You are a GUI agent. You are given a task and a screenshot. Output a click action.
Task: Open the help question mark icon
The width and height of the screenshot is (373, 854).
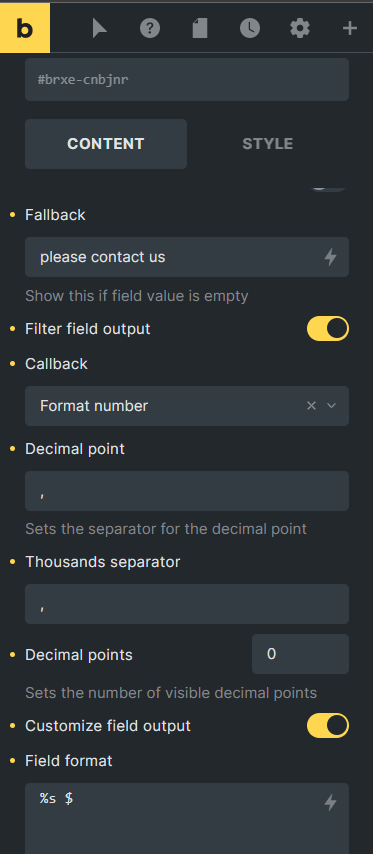(x=150, y=28)
